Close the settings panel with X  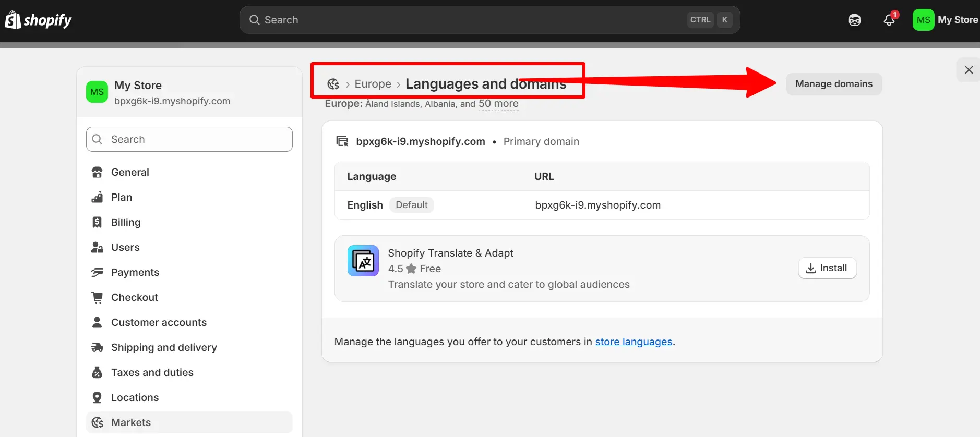[969, 70]
